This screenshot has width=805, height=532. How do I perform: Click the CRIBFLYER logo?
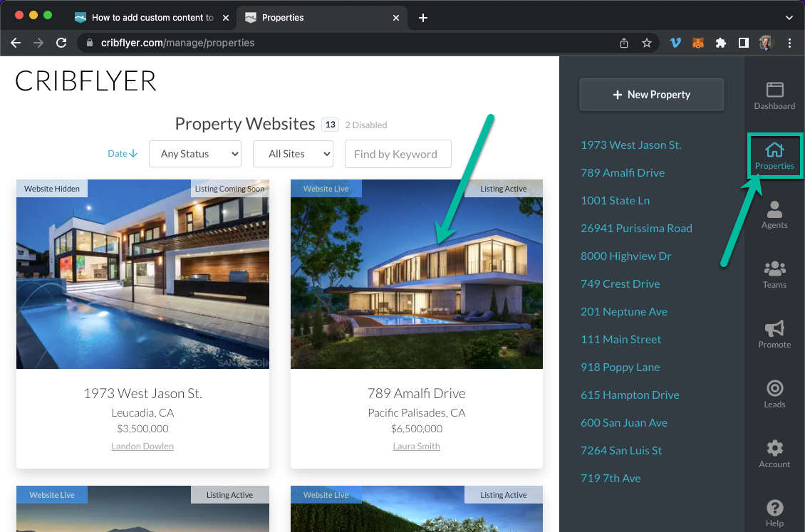(x=85, y=81)
